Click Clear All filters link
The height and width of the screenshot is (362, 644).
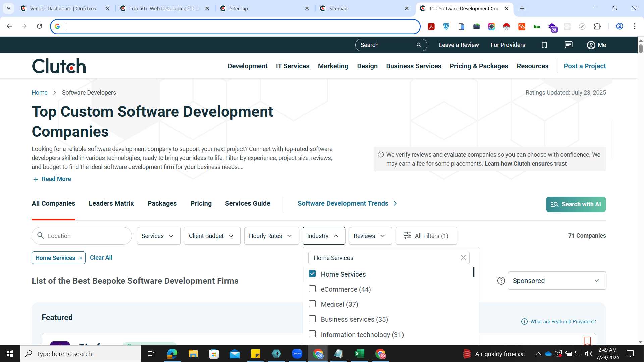coord(101,258)
